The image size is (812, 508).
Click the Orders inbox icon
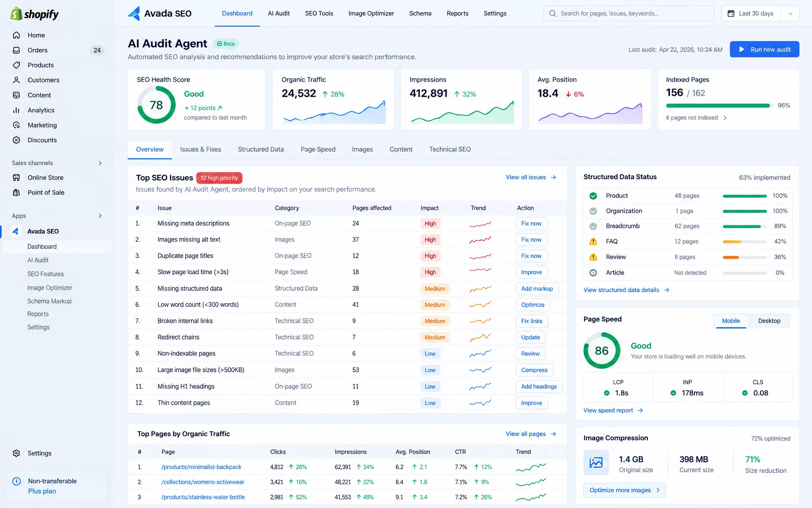coord(16,50)
